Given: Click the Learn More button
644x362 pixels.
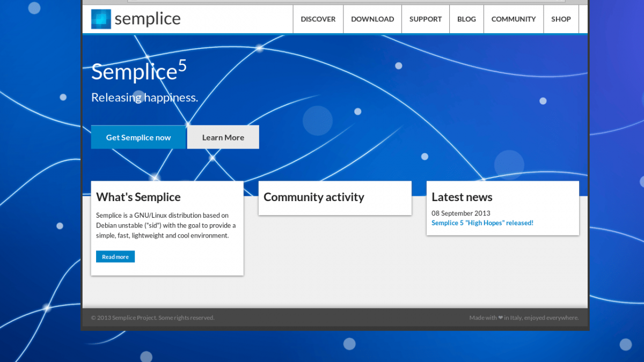Looking at the screenshot, I should [x=223, y=137].
